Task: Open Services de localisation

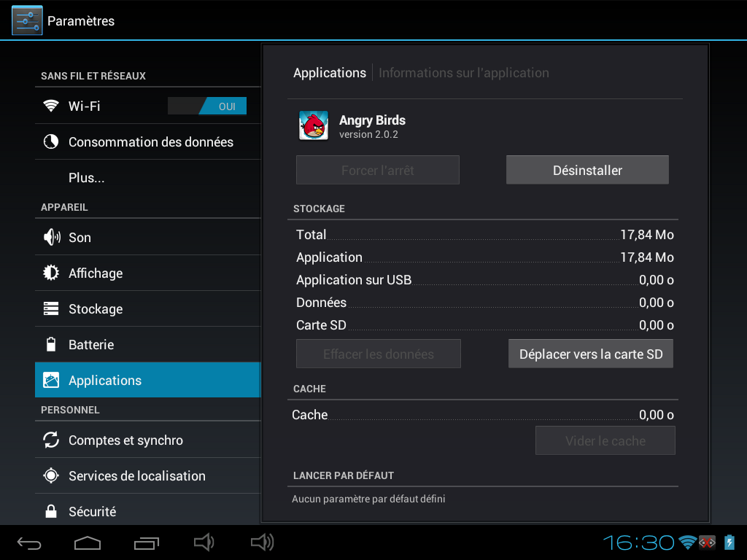Action: (136, 476)
